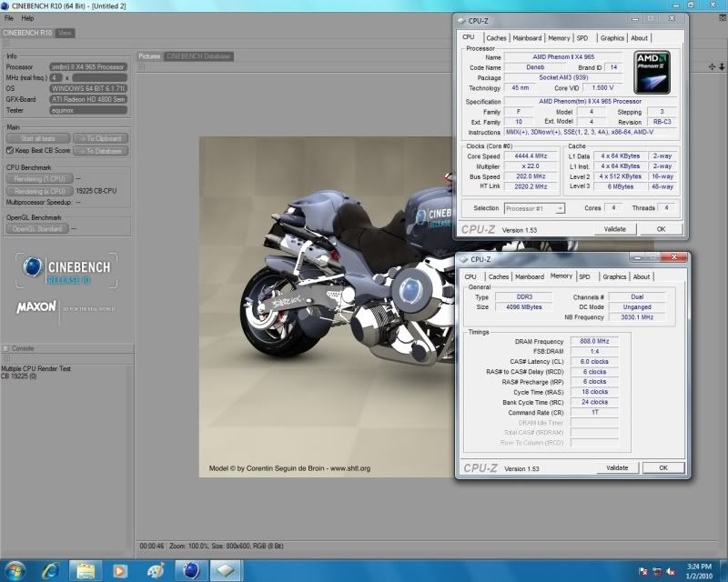This screenshot has height=582, width=728.
Task: Open the Processor #1 selection dropdown
Action: pos(534,208)
